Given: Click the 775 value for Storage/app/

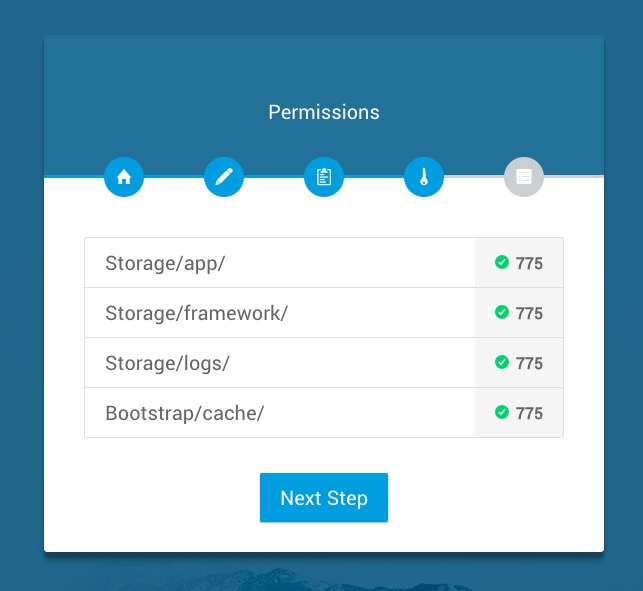Looking at the screenshot, I should [529, 264].
